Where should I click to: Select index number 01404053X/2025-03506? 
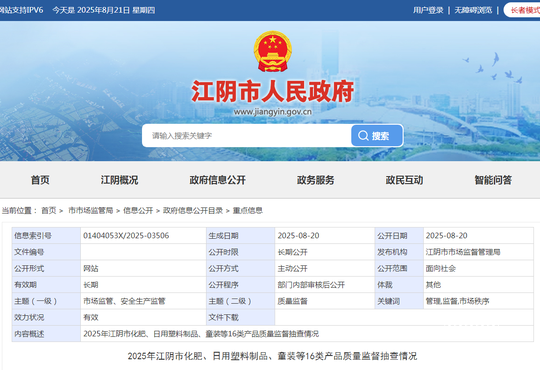pos(126,236)
